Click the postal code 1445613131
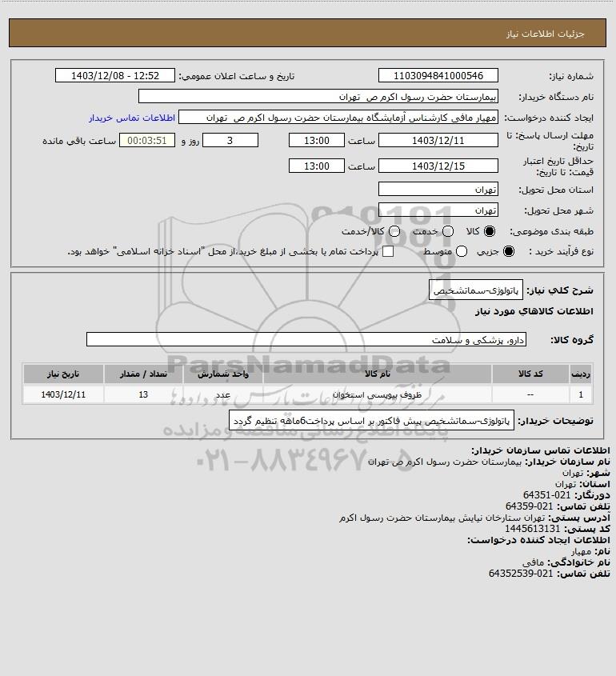The image size is (616, 676). point(532,529)
